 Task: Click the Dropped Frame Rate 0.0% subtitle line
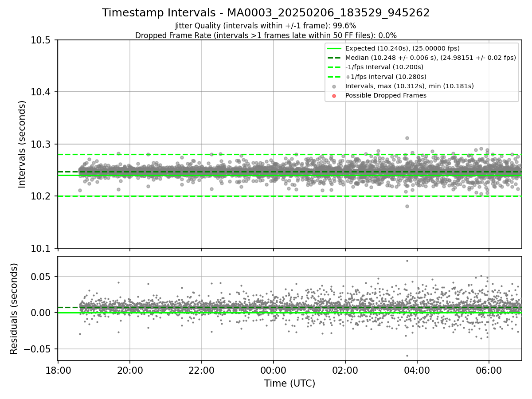click(x=266, y=35)
